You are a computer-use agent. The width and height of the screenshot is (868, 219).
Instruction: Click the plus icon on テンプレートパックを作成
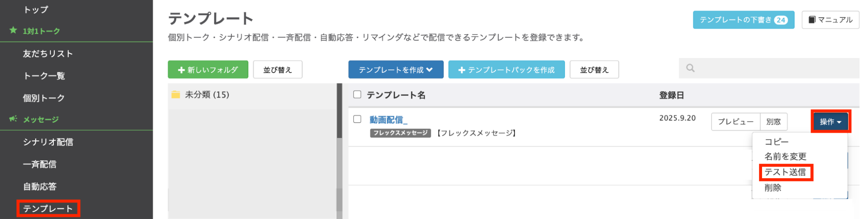462,70
